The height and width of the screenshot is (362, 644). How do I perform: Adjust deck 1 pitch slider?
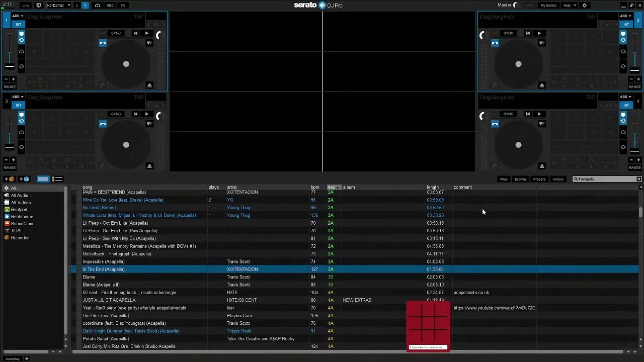tap(10, 66)
